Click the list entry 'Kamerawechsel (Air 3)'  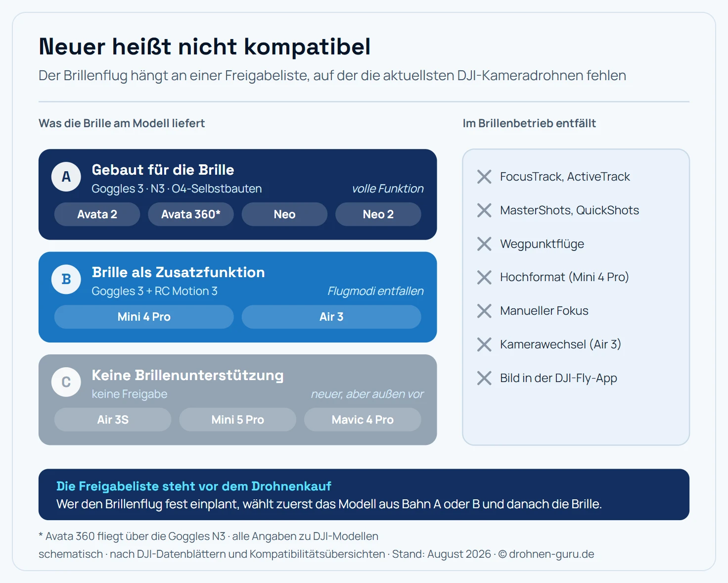(560, 344)
